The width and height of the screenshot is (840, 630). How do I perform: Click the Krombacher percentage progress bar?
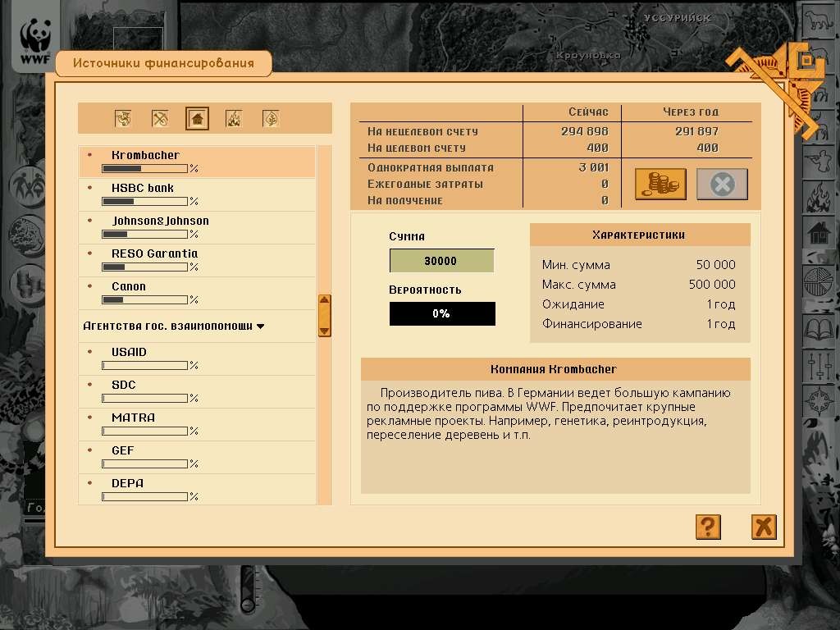click(144, 168)
